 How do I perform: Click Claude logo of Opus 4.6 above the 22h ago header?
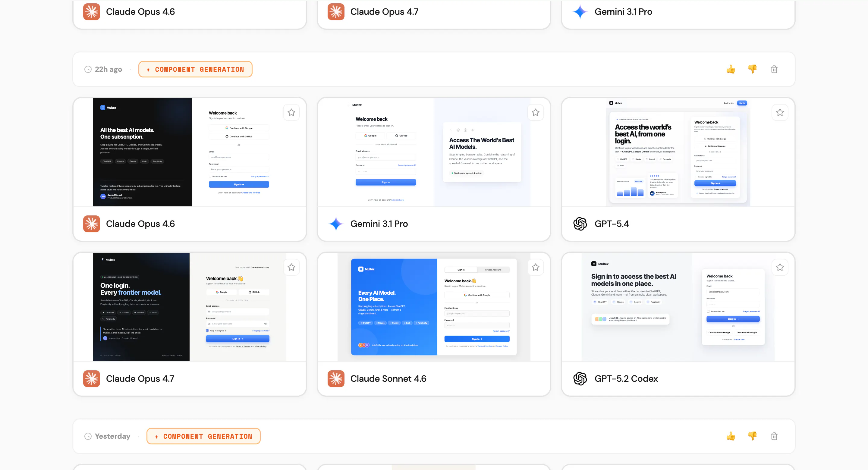pyautogui.click(x=92, y=12)
